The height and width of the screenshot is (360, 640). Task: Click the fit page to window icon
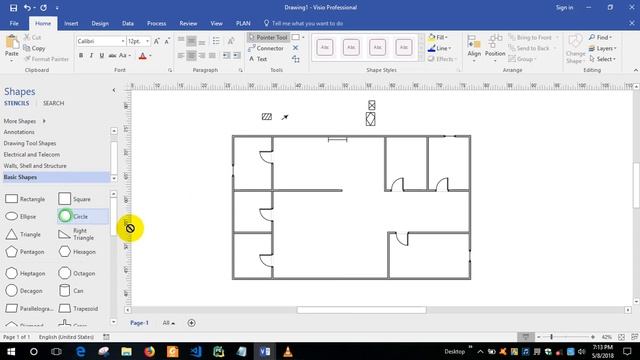[x=621, y=337]
